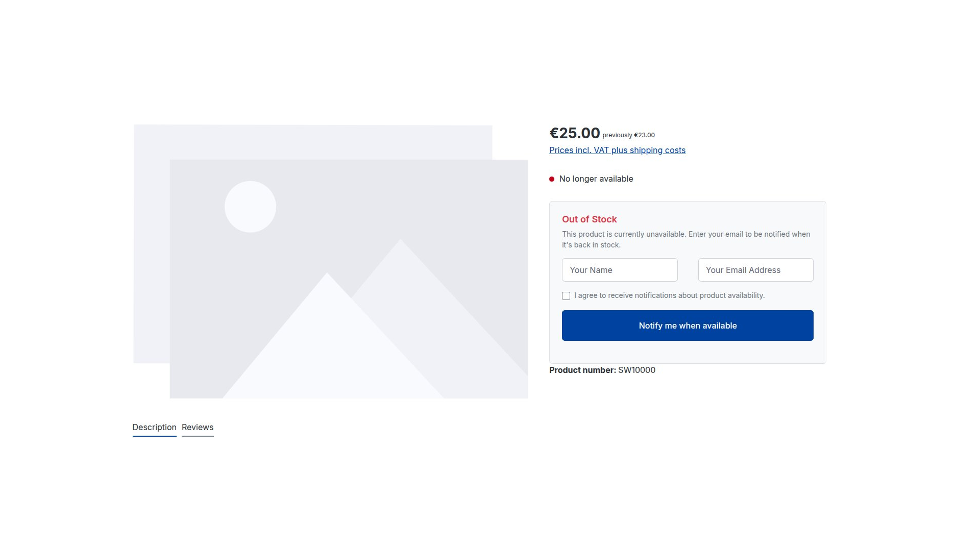Click the sun circle in placeholder image
This screenshot has height=551, width=980.
[250, 207]
